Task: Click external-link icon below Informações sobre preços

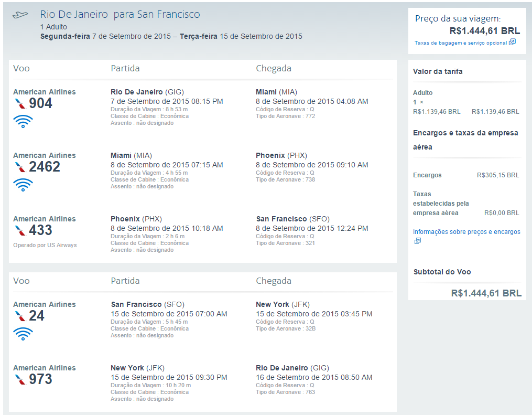Action: (x=417, y=241)
